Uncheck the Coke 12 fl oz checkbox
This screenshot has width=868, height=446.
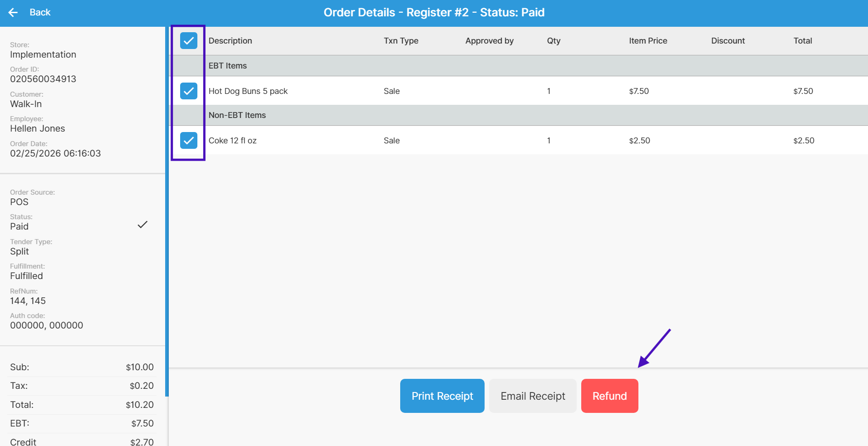(188, 141)
